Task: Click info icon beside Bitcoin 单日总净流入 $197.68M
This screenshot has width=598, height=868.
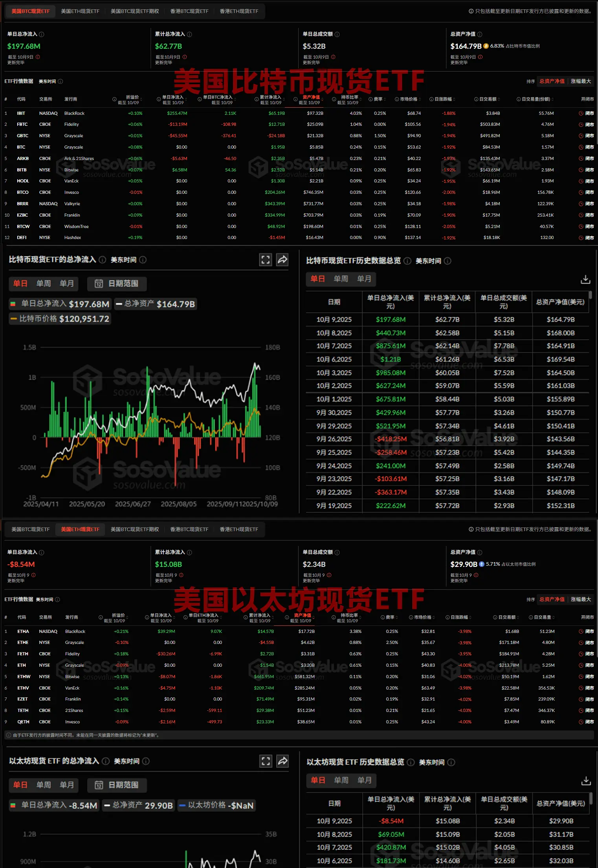Action: tap(42, 34)
